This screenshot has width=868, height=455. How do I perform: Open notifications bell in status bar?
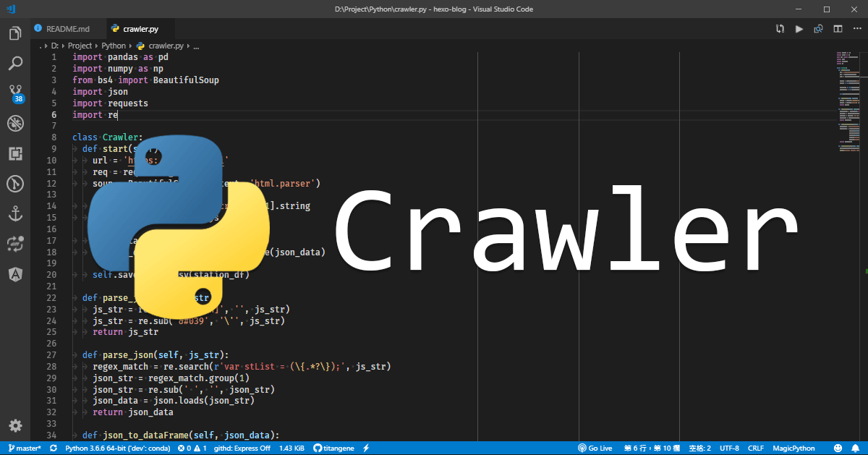(854, 448)
